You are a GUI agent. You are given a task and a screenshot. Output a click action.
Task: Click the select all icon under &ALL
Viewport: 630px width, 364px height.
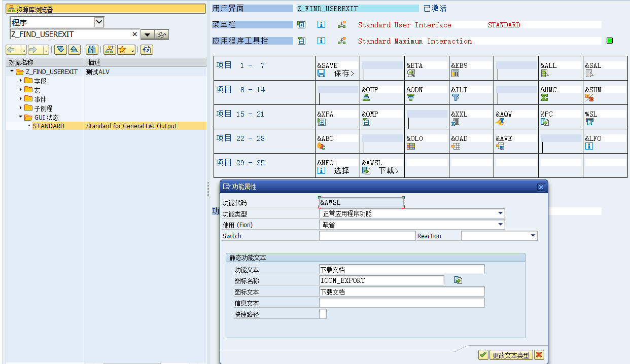coord(545,74)
